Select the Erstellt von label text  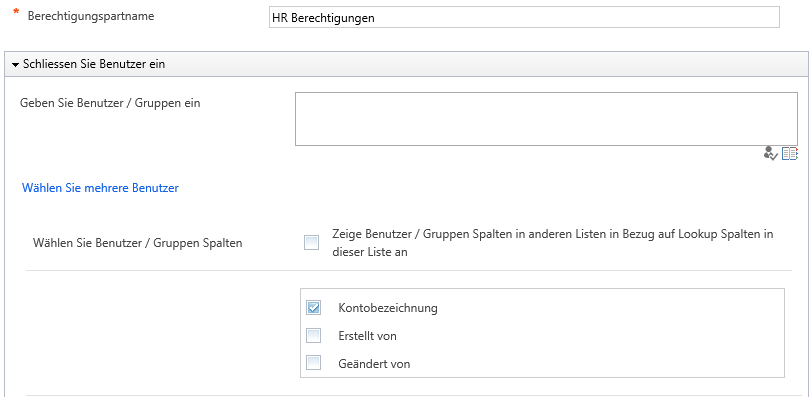coord(367,336)
